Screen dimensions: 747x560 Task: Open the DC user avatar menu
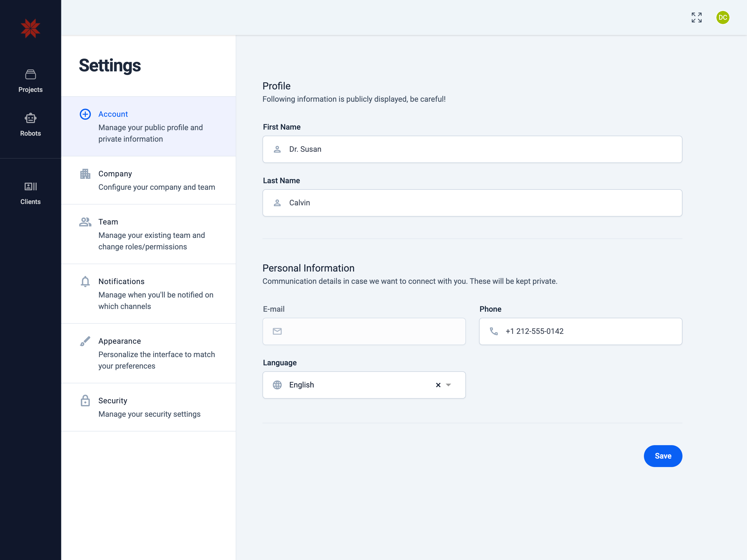pyautogui.click(x=722, y=17)
